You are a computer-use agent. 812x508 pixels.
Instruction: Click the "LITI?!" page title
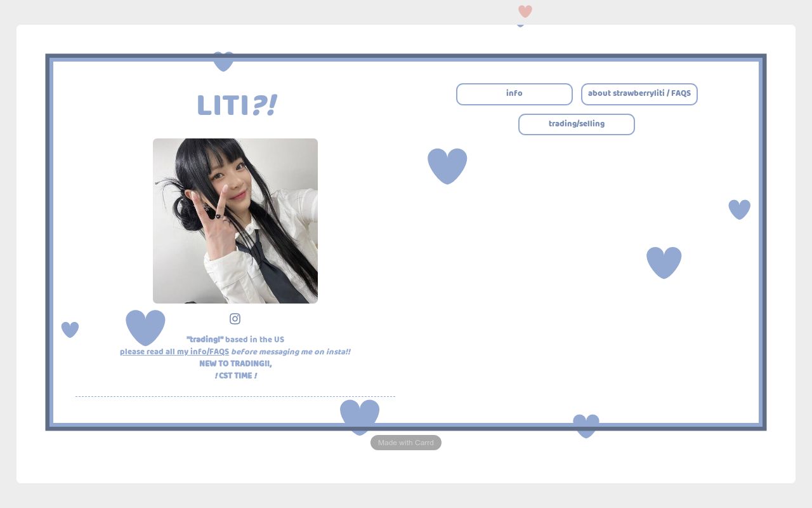[236, 105]
